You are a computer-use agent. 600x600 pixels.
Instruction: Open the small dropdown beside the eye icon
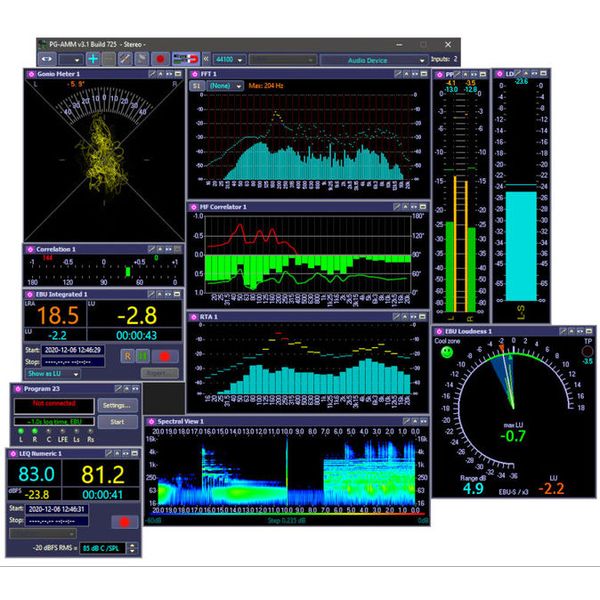click(71, 60)
